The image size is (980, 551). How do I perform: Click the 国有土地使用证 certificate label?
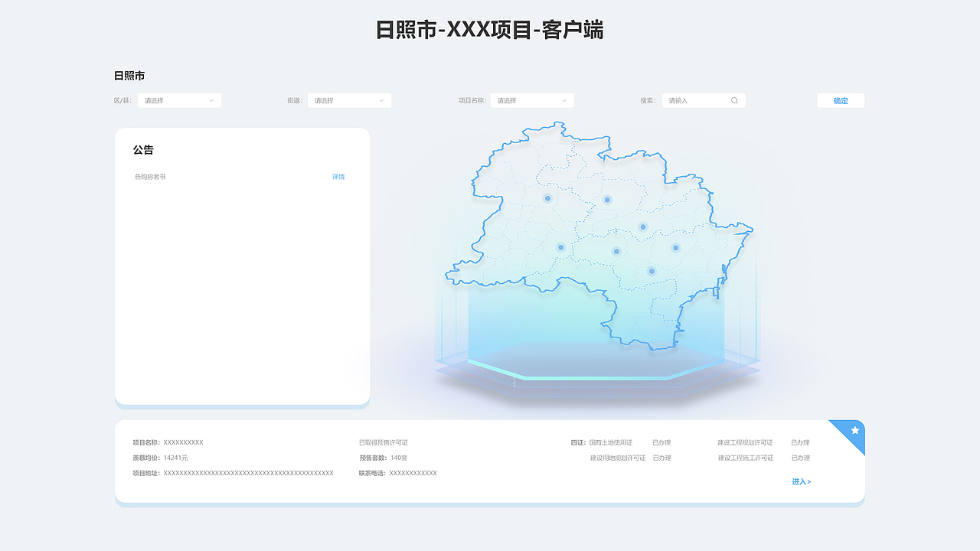click(611, 442)
